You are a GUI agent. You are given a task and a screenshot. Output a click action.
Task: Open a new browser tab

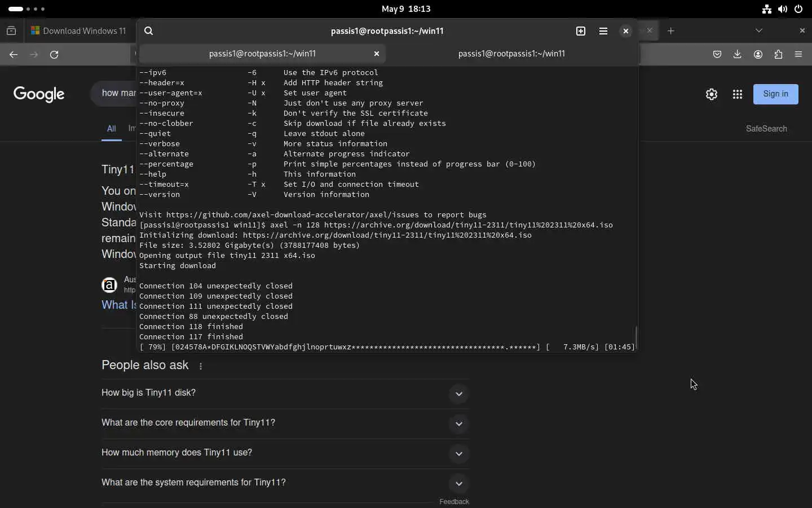[x=671, y=31]
